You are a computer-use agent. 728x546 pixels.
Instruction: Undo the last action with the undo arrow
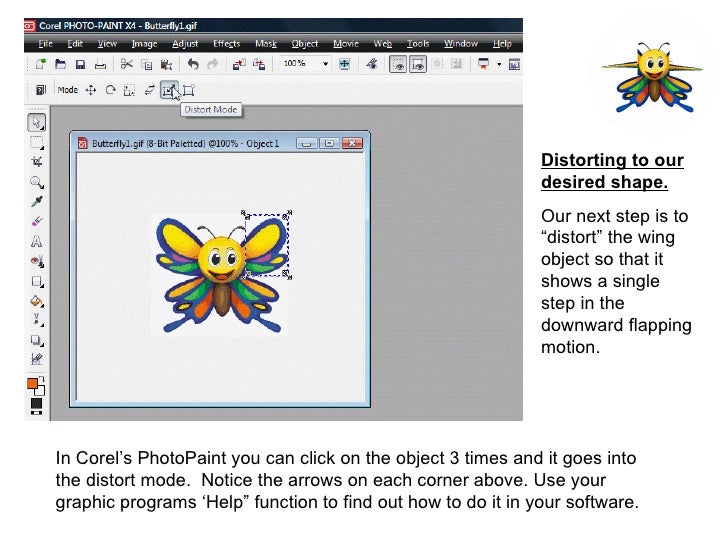(x=193, y=64)
